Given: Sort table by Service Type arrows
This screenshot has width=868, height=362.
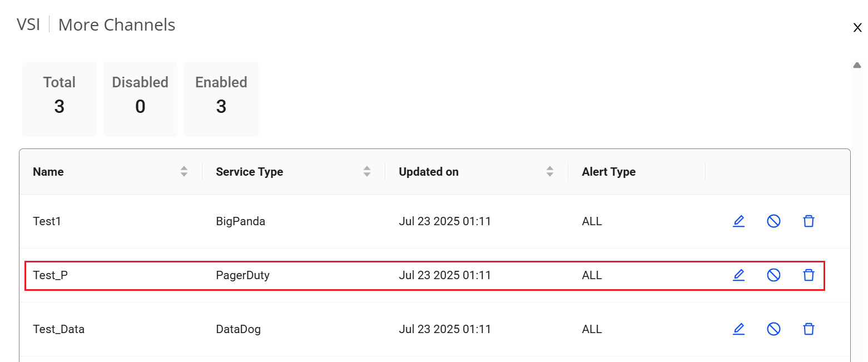Looking at the screenshot, I should point(367,172).
